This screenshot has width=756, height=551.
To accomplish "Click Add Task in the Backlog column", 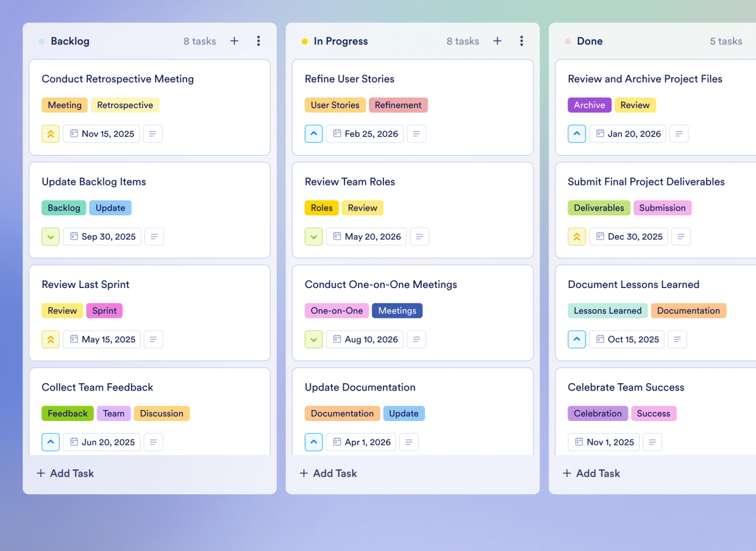I will click(65, 473).
